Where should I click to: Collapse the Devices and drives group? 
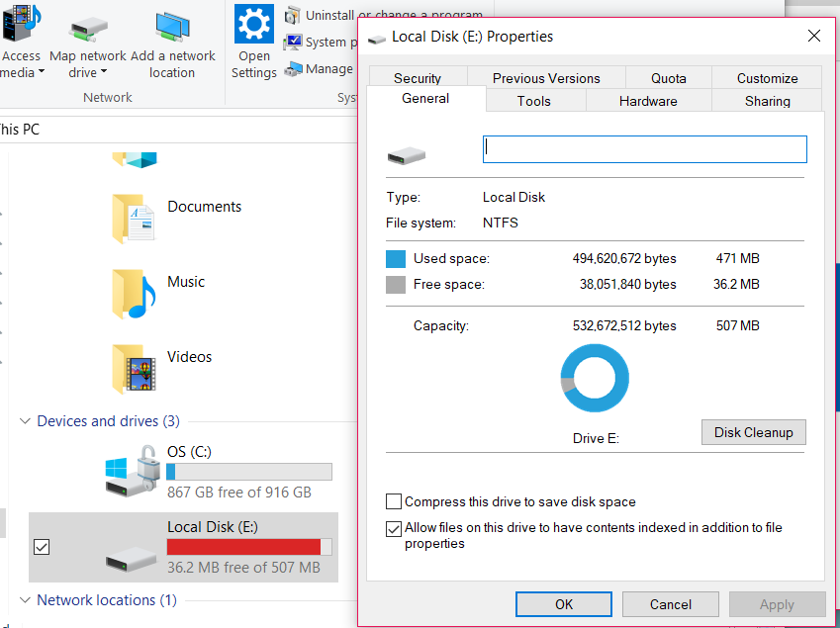pos(25,421)
